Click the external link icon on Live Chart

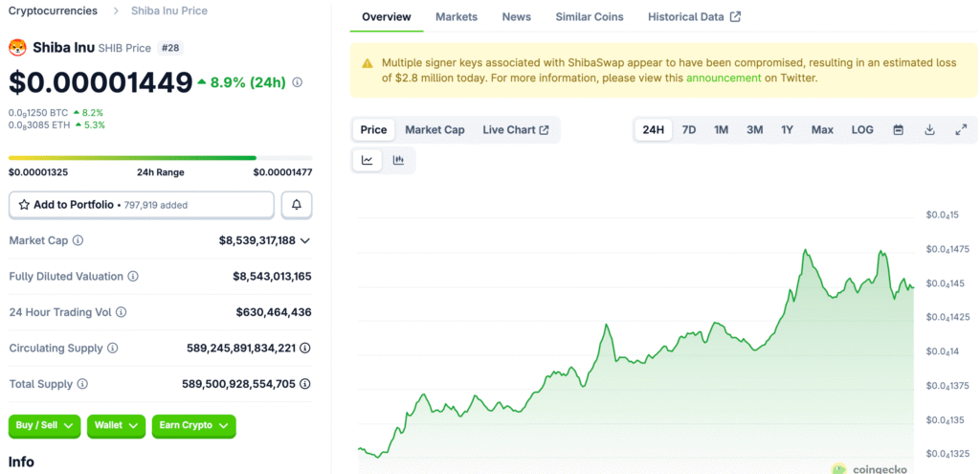(x=545, y=129)
